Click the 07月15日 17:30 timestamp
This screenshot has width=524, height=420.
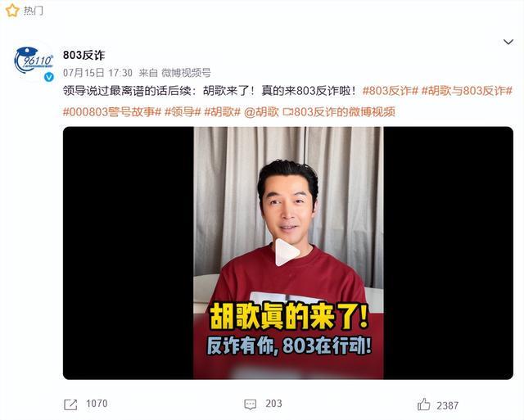(97, 73)
